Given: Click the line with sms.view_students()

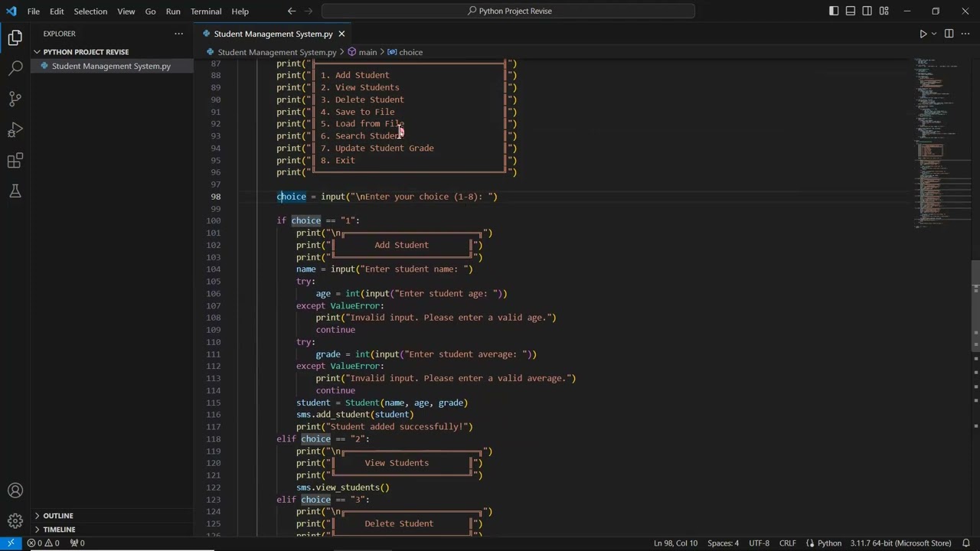Looking at the screenshot, I should coord(343,487).
